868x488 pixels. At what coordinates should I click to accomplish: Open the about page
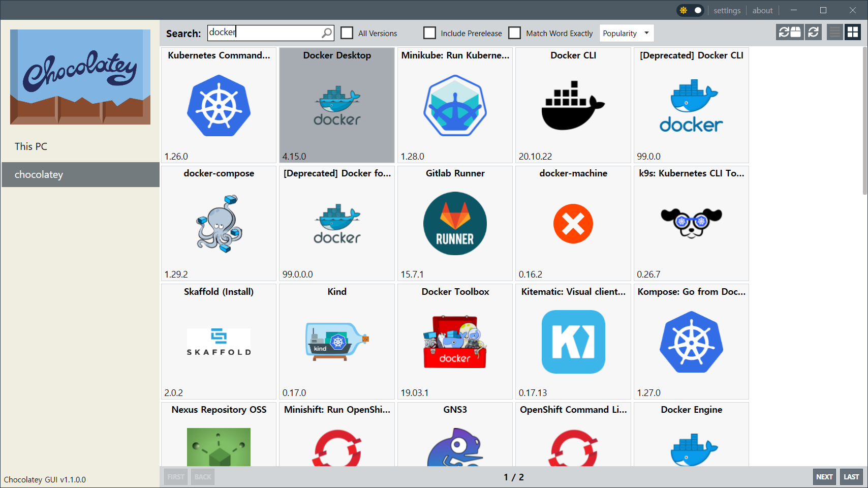tap(762, 10)
